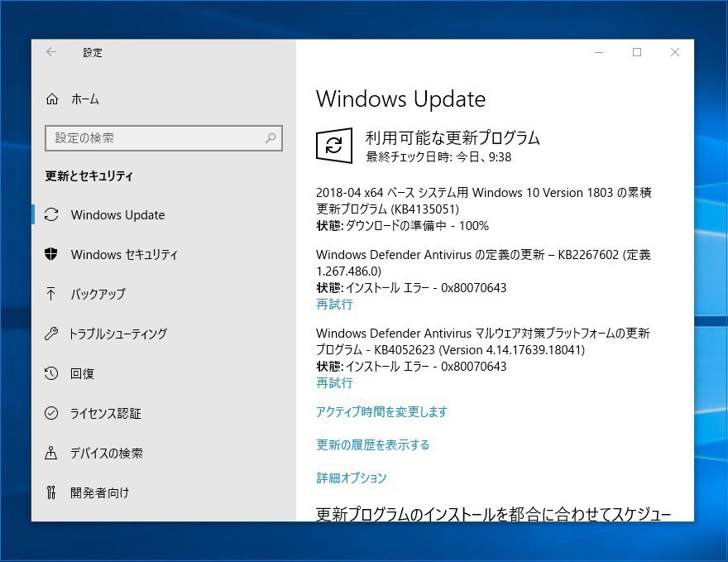Click the large update status refresh icon
The image size is (728, 562).
[x=334, y=146]
